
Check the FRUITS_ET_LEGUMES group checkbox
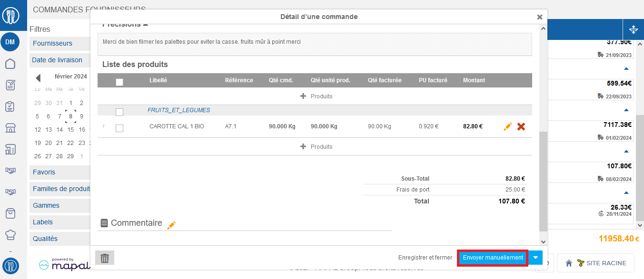point(119,112)
